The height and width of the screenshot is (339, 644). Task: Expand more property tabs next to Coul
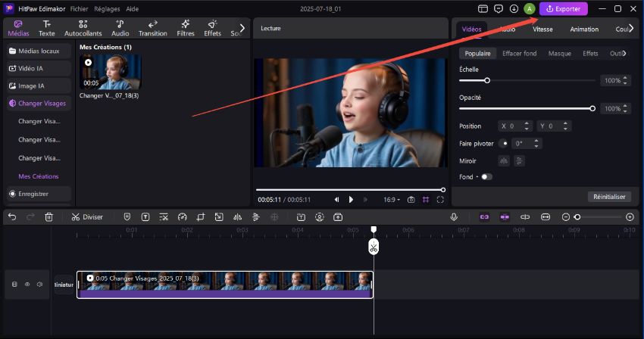click(631, 28)
